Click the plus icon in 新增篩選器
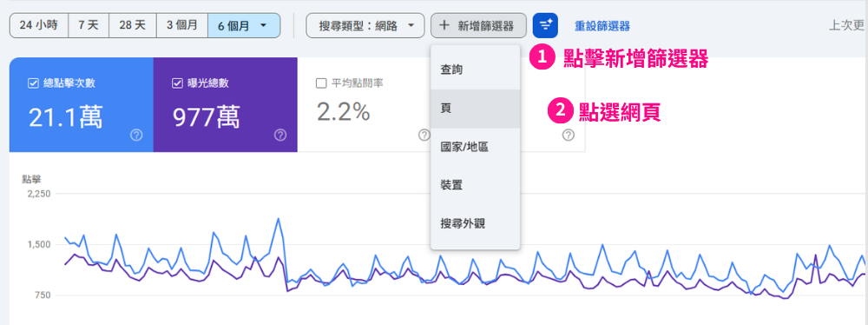The image size is (868, 325). (444, 25)
